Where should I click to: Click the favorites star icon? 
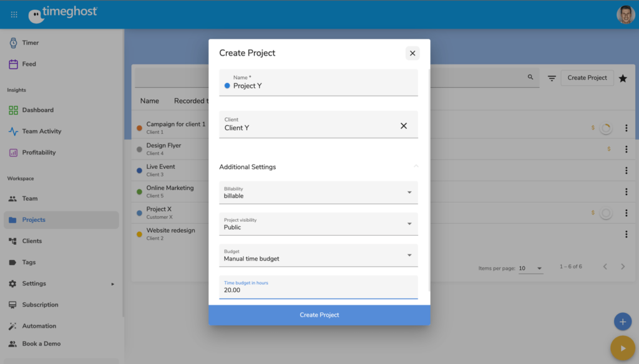(x=623, y=78)
